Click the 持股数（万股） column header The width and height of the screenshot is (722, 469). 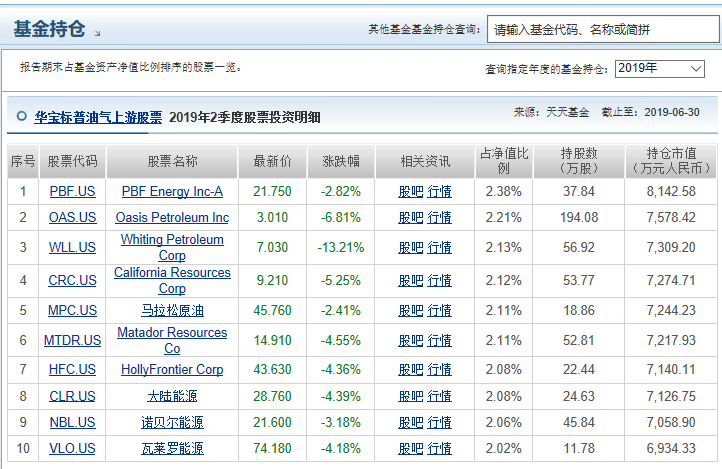point(579,161)
